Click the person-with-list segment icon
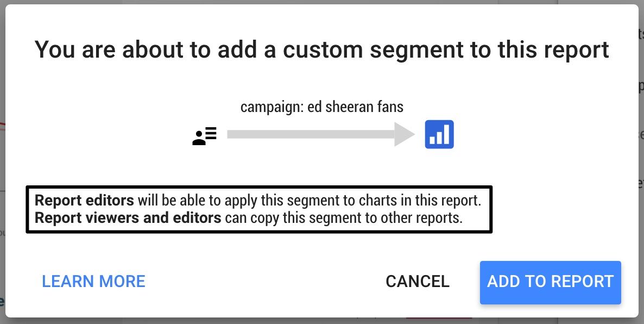This screenshot has width=644, height=324. click(x=205, y=136)
